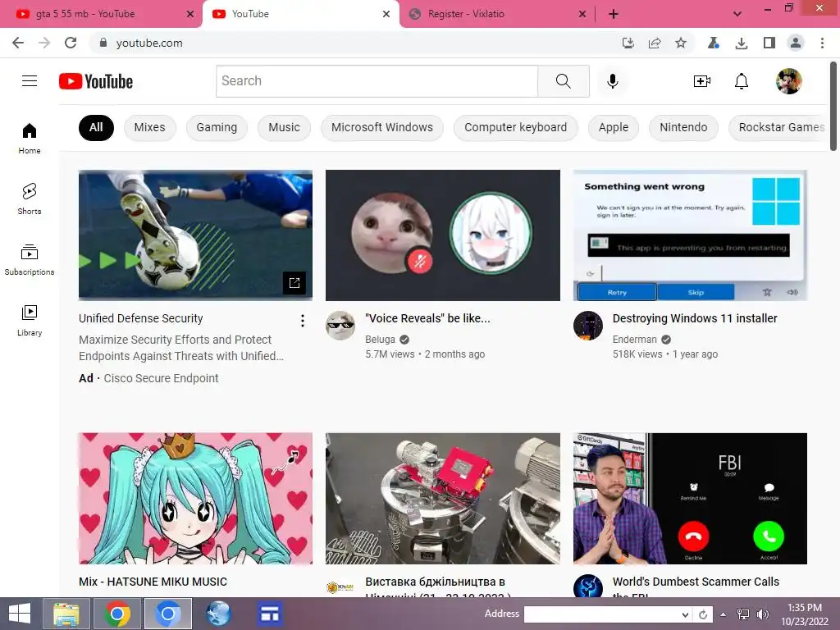Open Shorts in the sidebar
Viewport: 840px width, 630px height.
pyautogui.click(x=30, y=199)
